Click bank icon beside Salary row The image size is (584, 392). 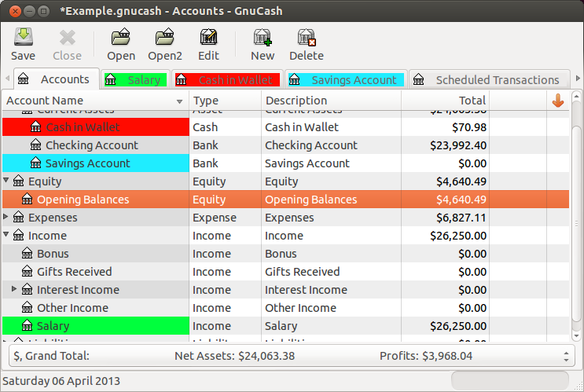28,326
